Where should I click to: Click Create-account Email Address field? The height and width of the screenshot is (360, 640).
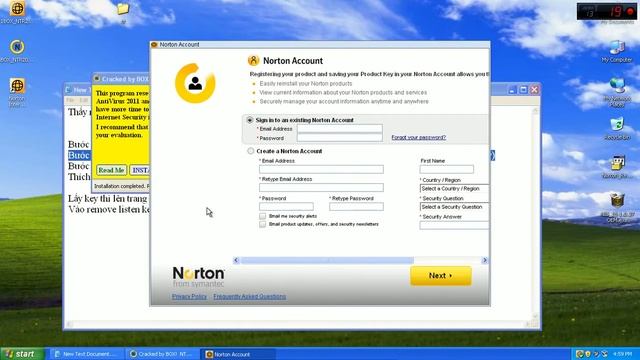(x=321, y=169)
